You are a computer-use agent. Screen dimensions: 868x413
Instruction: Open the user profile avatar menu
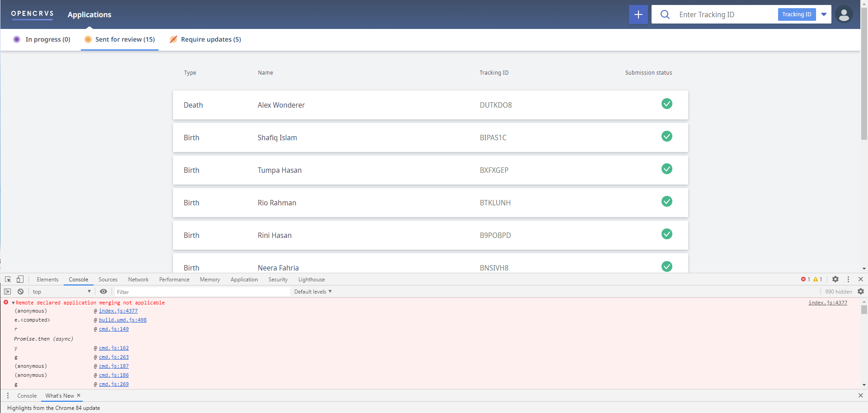844,14
